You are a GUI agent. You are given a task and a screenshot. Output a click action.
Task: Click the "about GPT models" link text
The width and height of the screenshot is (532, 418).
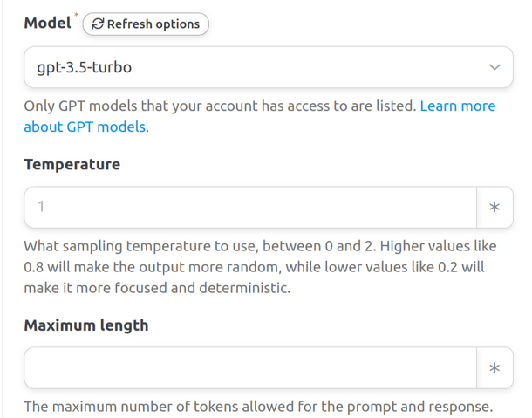(85, 127)
